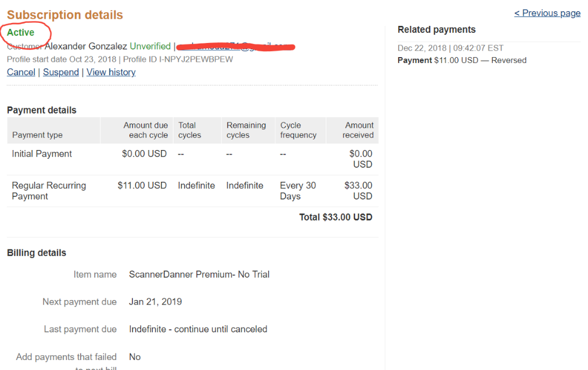This screenshot has width=588, height=370.
Task: Select the Initial Payment row label
Action: click(x=42, y=154)
